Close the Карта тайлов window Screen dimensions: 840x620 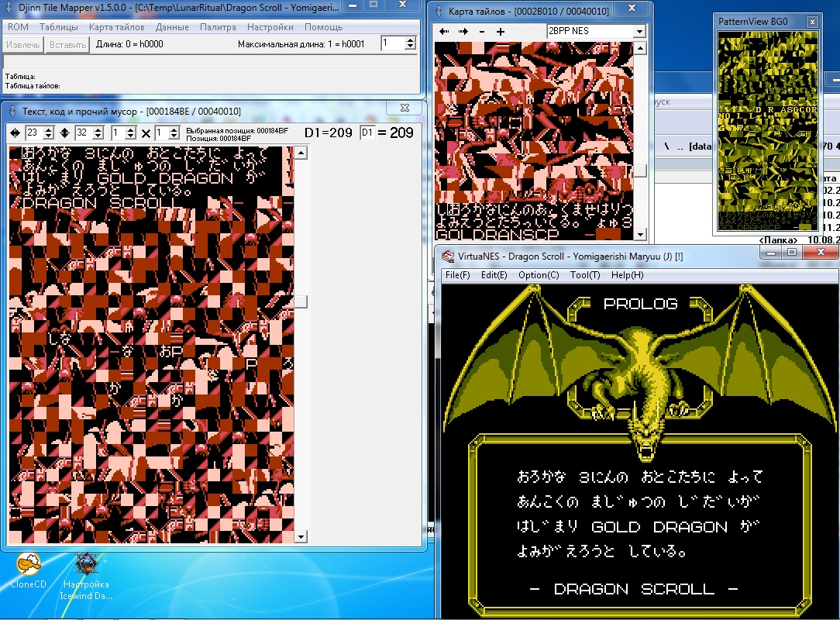tap(632, 8)
